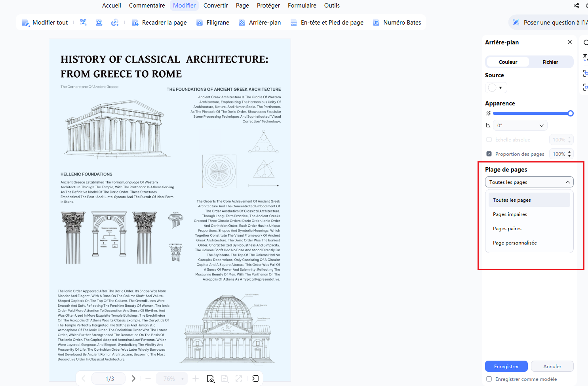The image size is (588, 386).
Task: Tick Enregistrer comme modèle checkbox
Action: [x=489, y=379]
